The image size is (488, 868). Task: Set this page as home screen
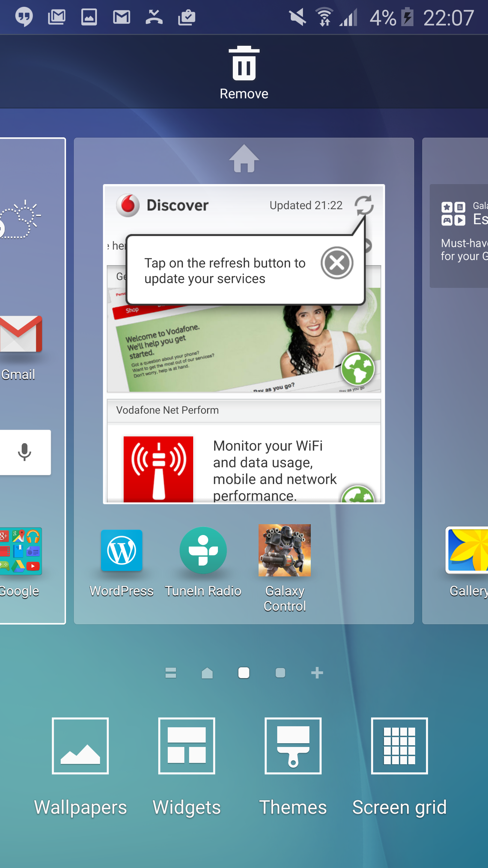coord(244,158)
